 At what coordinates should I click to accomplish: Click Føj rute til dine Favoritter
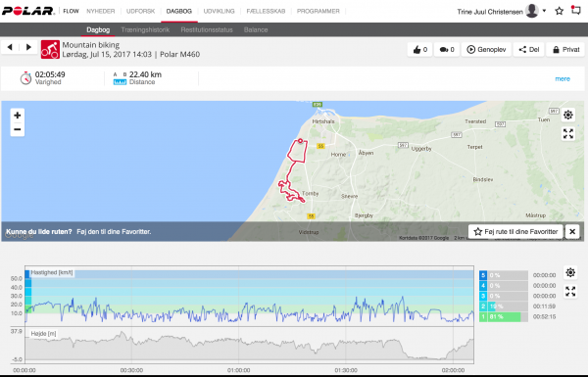515,232
